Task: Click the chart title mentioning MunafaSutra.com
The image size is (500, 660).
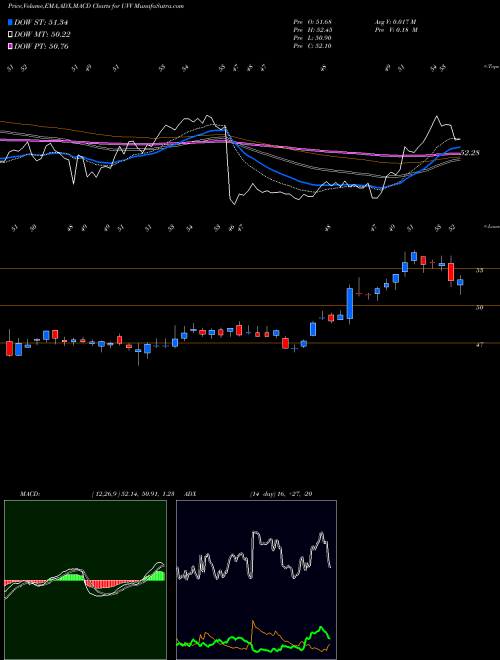Action: (x=96, y=6)
